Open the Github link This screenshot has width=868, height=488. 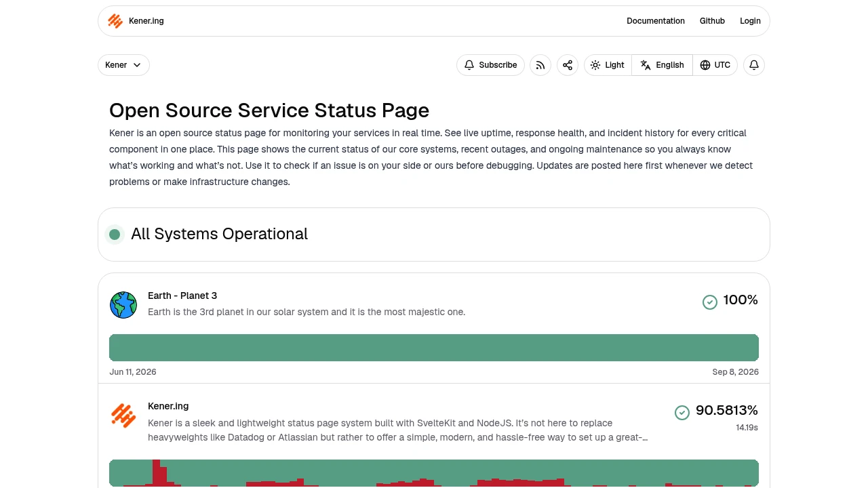tap(712, 21)
